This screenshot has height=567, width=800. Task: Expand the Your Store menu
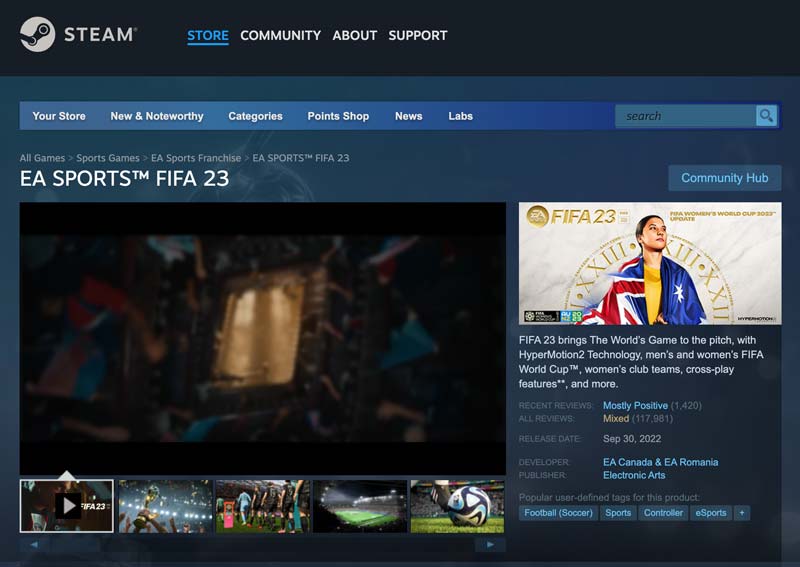59,116
